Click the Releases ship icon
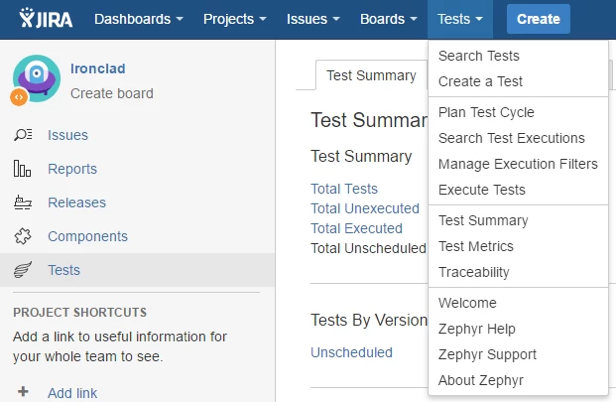616x402 pixels. (23, 203)
